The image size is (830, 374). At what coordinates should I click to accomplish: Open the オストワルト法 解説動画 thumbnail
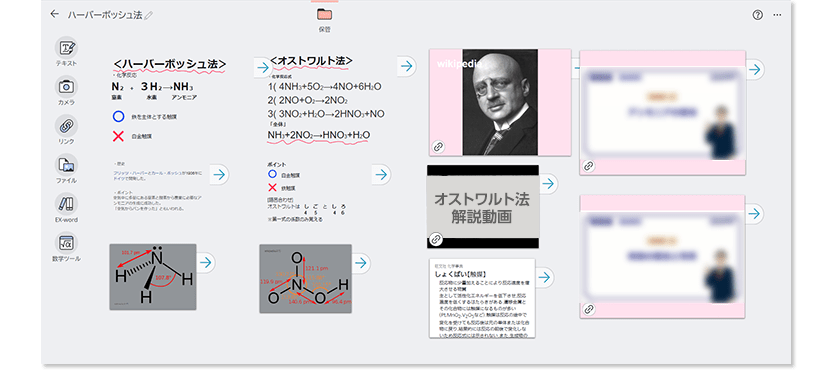[483, 207]
